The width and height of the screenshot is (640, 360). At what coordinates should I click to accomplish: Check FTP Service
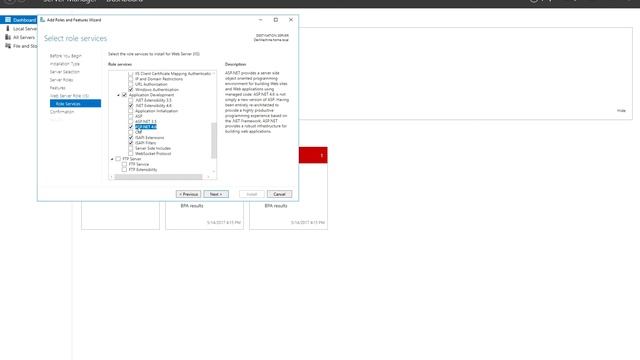point(124,164)
